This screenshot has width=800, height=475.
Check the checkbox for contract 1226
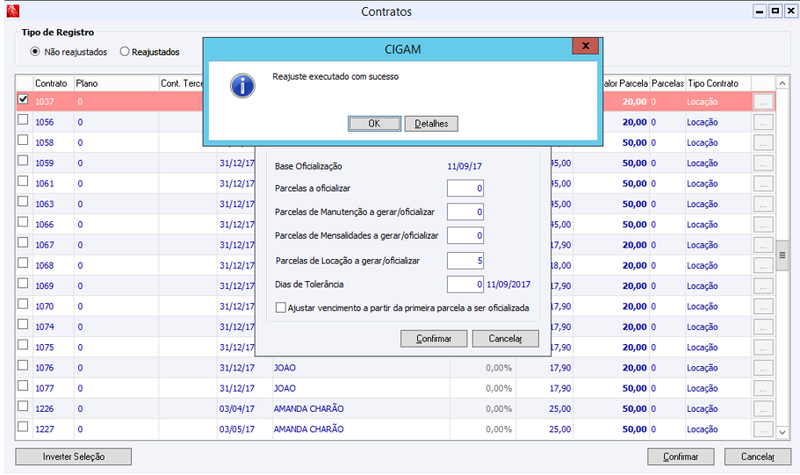23,406
